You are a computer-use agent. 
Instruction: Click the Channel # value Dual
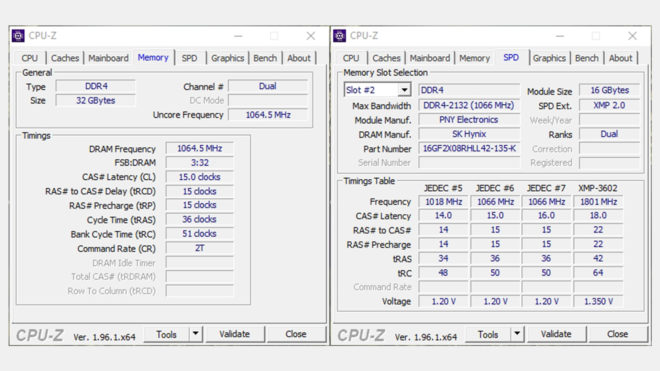268,86
